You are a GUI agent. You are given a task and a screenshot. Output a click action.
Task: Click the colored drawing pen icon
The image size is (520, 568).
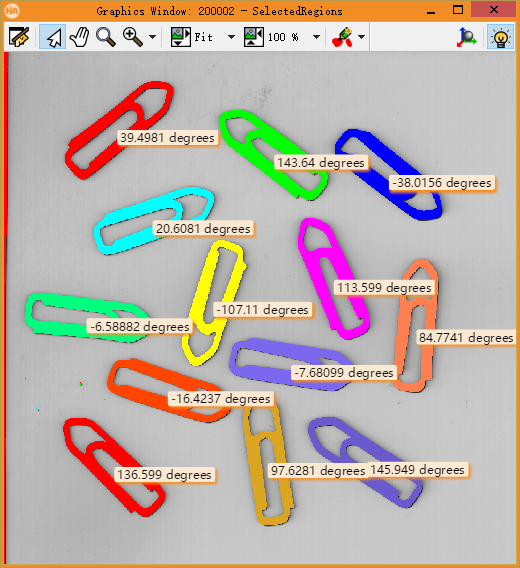(342, 37)
